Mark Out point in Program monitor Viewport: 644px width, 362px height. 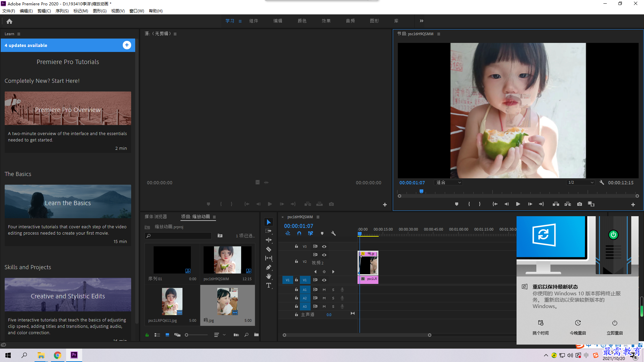click(480, 204)
